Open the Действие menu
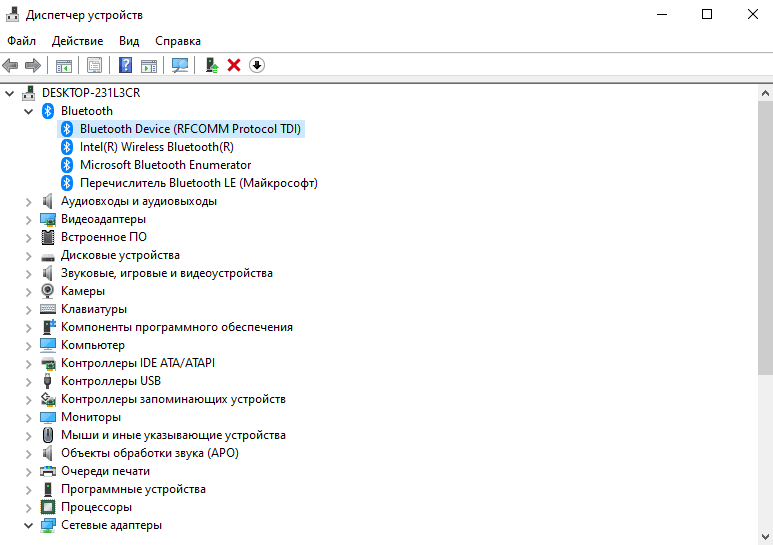 click(77, 41)
